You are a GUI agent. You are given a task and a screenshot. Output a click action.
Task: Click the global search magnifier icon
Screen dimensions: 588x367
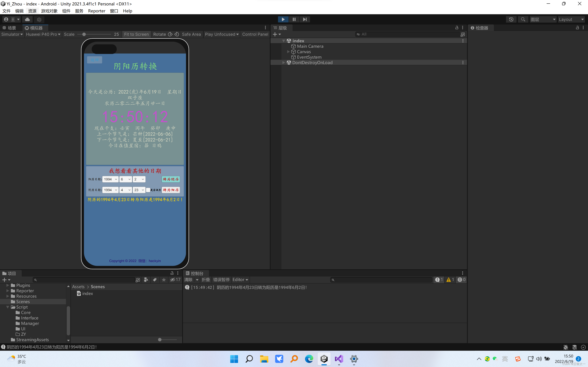[523, 19]
